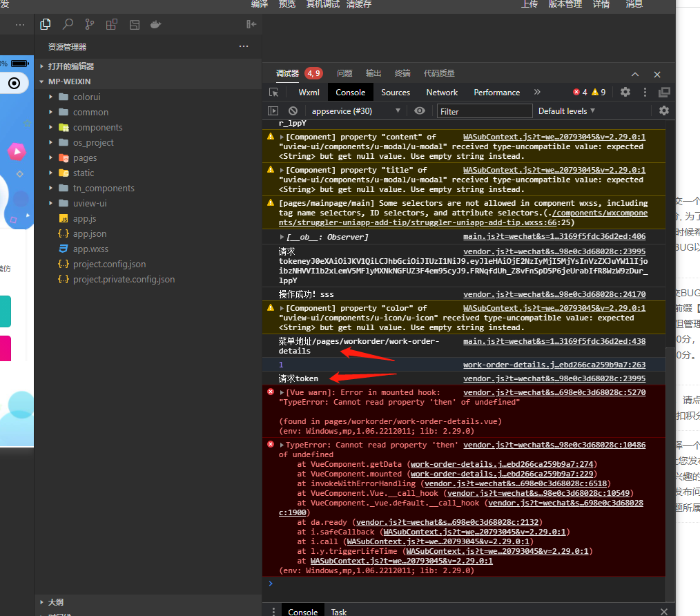Viewport: 700px width, 616px height.
Task: Clear the console with the ban icon
Action: point(293,110)
